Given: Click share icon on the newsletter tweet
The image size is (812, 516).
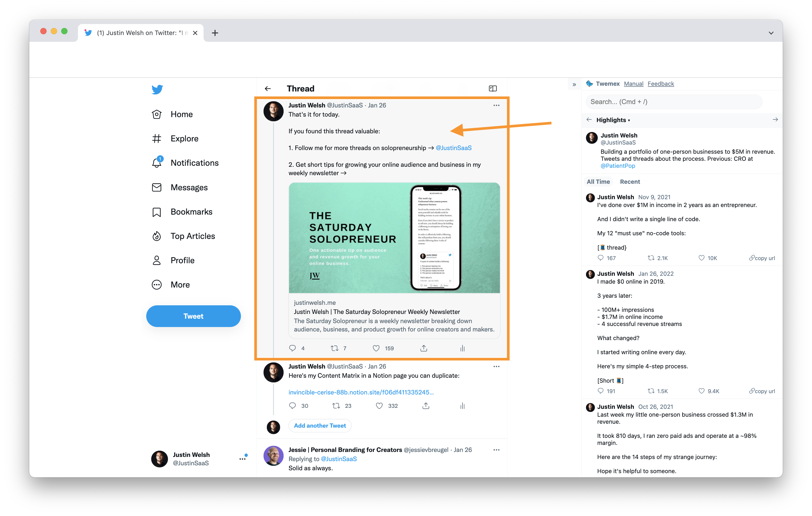Looking at the screenshot, I should (424, 348).
